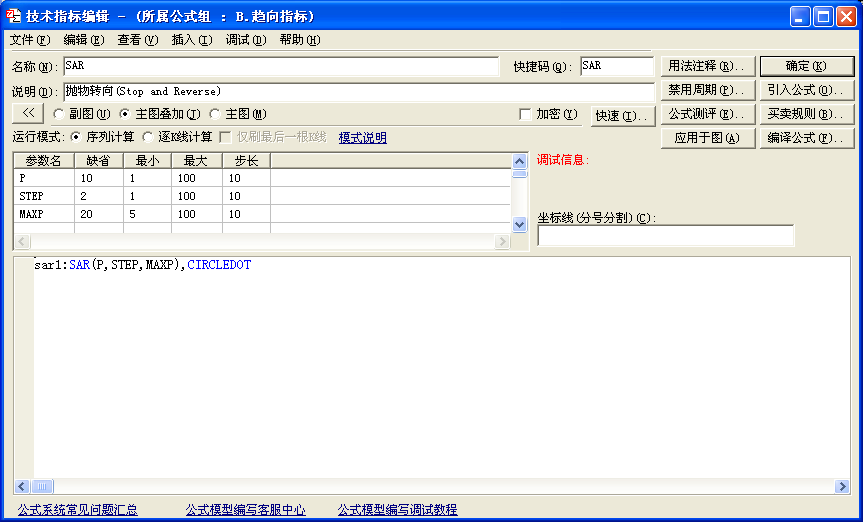Click minimum value 5 in MAXP row
Screen dimensions: 863x522
148,214
